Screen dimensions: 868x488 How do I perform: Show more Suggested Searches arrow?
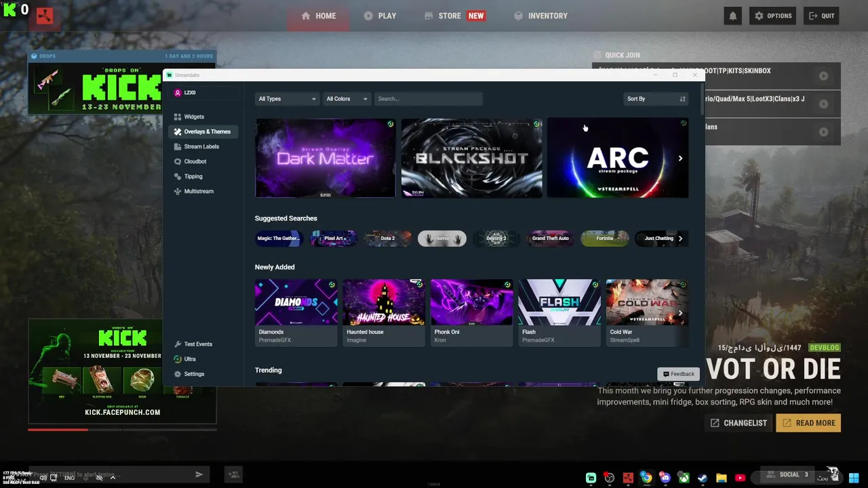[680, 239]
